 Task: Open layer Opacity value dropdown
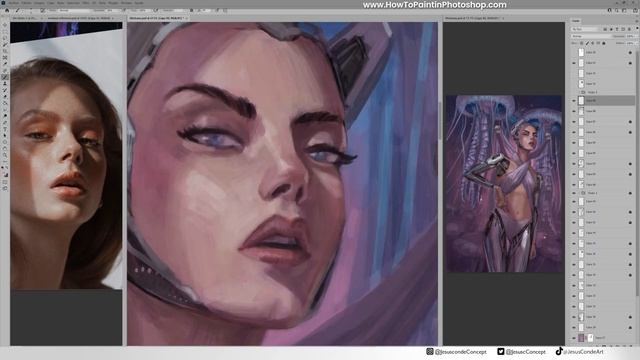[x=632, y=36]
